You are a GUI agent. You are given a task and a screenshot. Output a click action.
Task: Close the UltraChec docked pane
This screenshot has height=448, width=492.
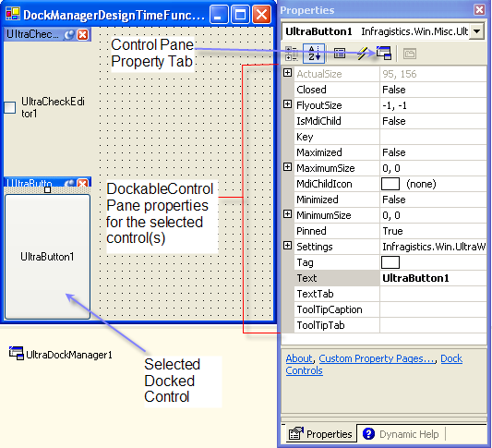point(83,34)
